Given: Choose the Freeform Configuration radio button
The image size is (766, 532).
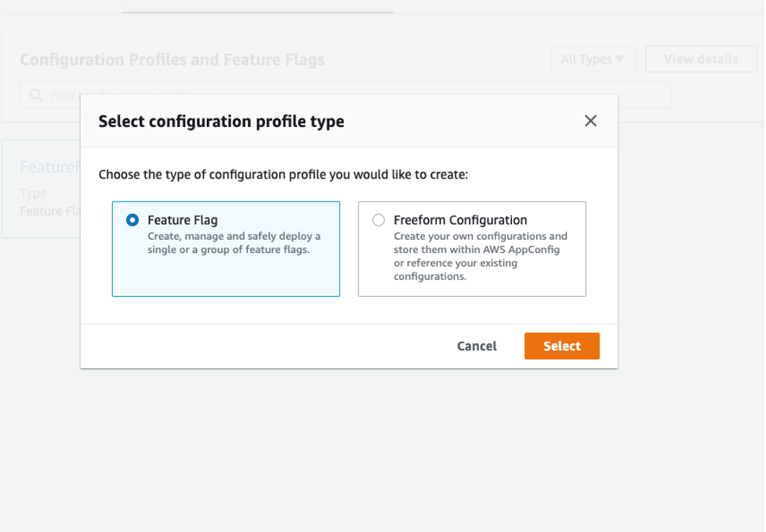Looking at the screenshot, I should 378,220.
